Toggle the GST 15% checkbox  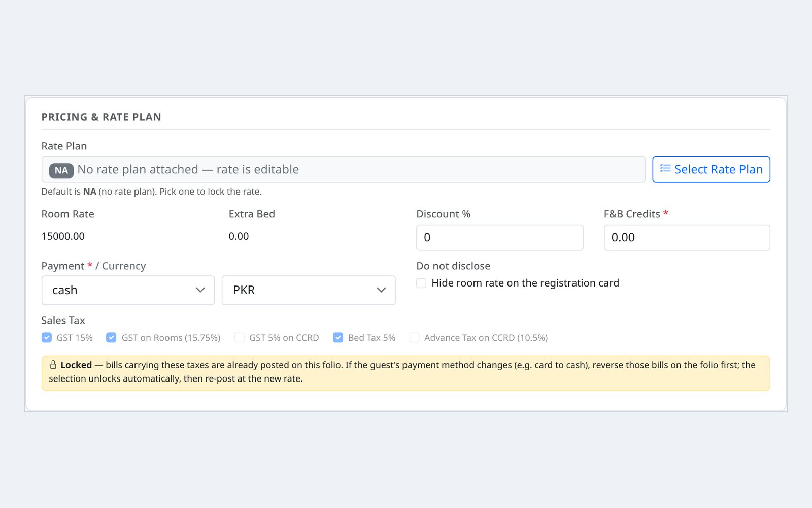point(47,338)
